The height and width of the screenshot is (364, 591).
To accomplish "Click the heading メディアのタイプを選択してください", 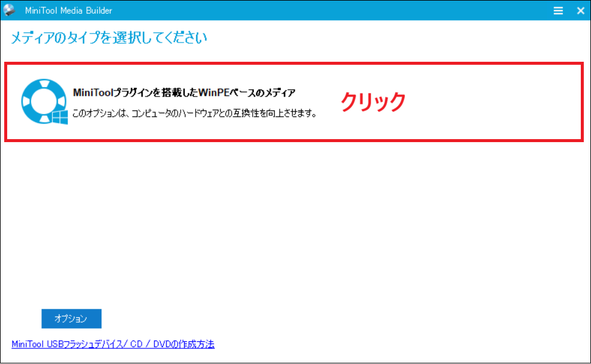I will coord(109,38).
